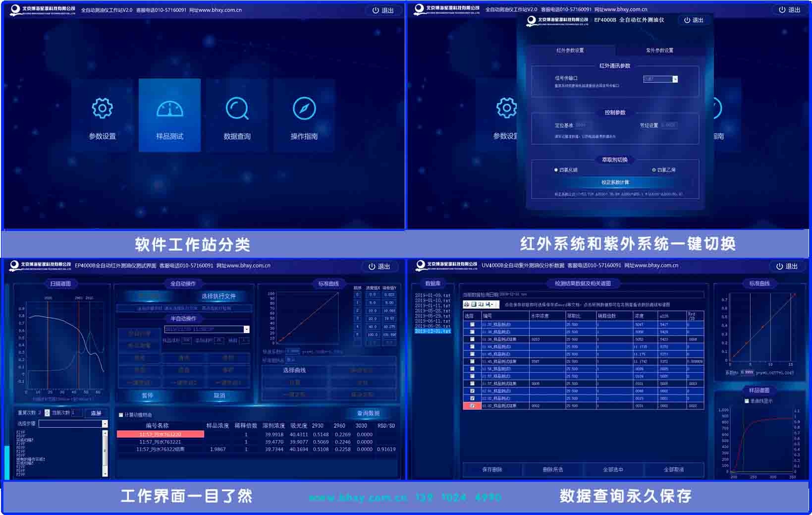Open date-time dropdown under 半自动操作
This screenshot has width=812, height=515.
(x=246, y=329)
